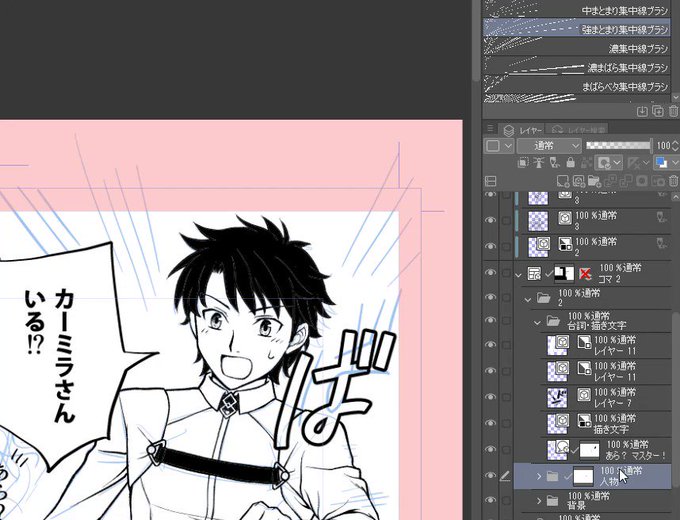Open the mask icon dropdown arrow
Screen dimensions: 680x520
tap(617, 163)
